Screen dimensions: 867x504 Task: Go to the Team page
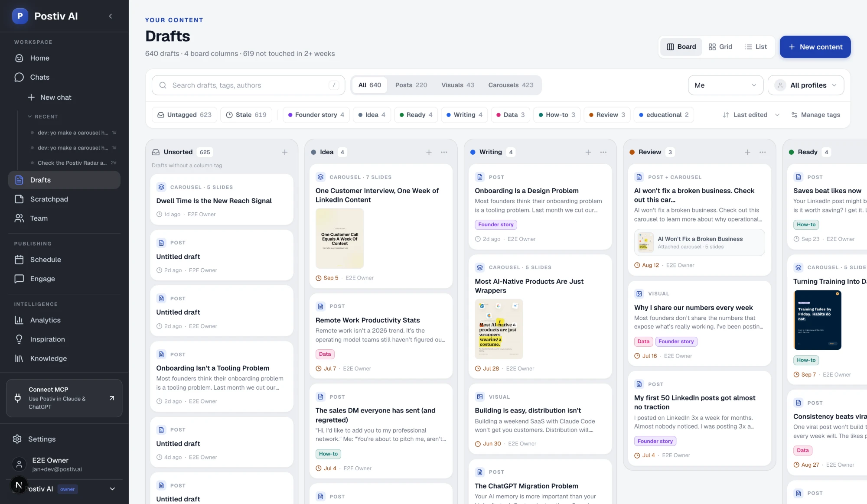(64, 218)
